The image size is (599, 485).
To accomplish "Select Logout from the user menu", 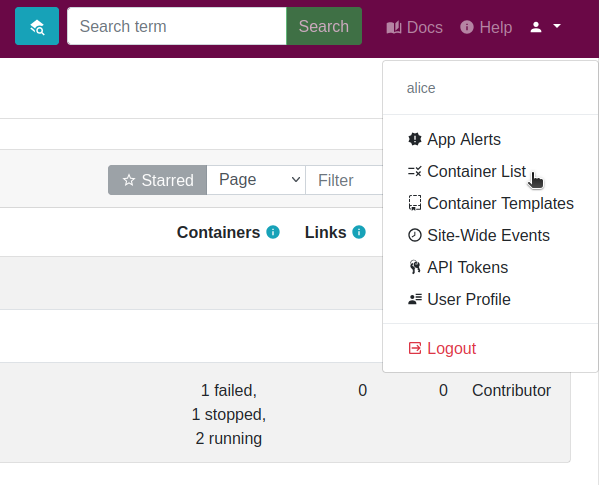I will click(490, 348).
